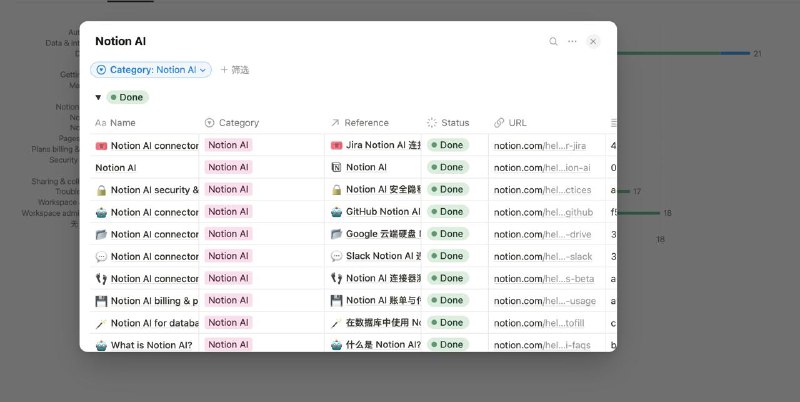
Task: Open URL ending in i-faqs
Action: coord(542,345)
